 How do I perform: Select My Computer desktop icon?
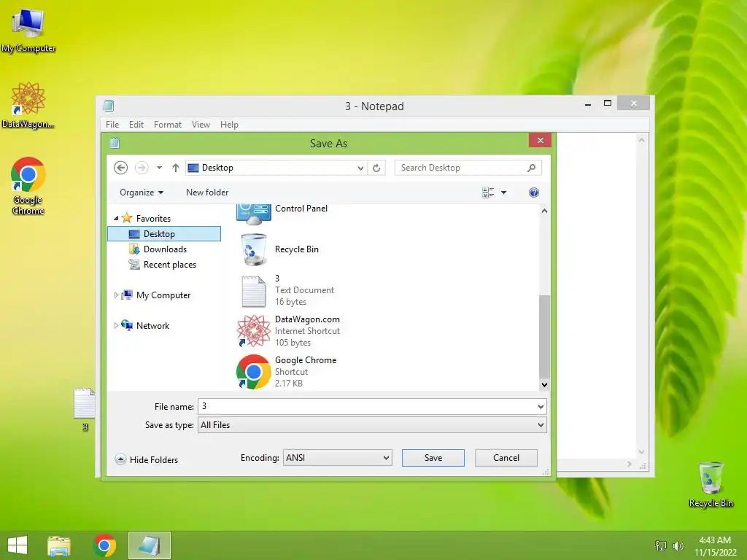[x=28, y=31]
